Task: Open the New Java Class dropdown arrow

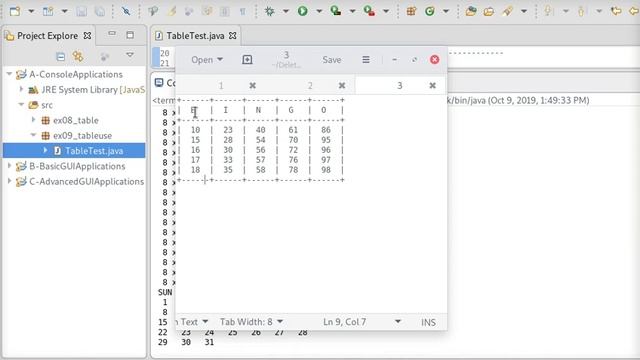Action: (x=446, y=11)
